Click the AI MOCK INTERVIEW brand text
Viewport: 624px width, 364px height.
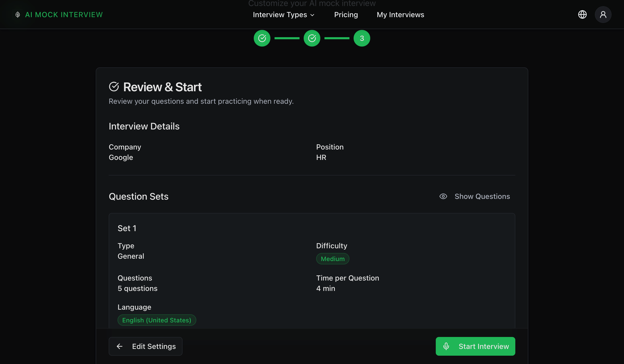click(64, 15)
